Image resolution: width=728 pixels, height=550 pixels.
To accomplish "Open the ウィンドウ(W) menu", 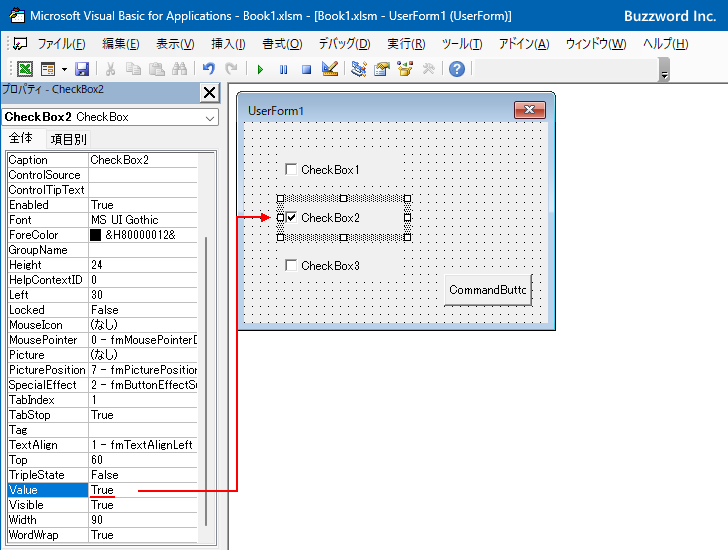I will pos(596,44).
